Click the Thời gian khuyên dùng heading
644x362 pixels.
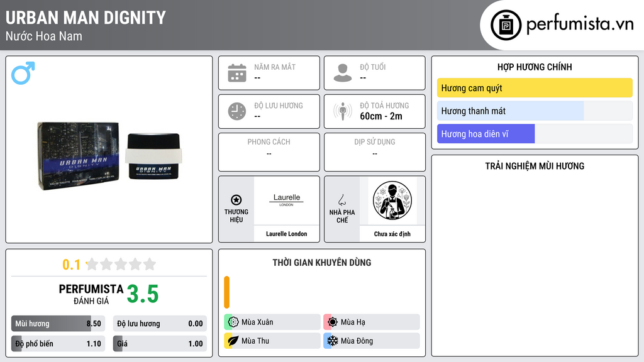[x=322, y=263]
